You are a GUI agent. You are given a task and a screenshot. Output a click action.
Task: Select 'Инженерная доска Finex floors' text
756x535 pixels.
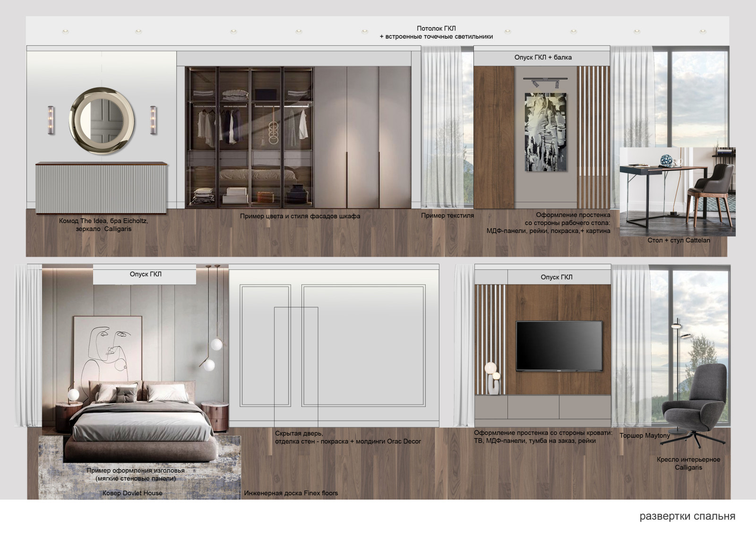point(291,493)
